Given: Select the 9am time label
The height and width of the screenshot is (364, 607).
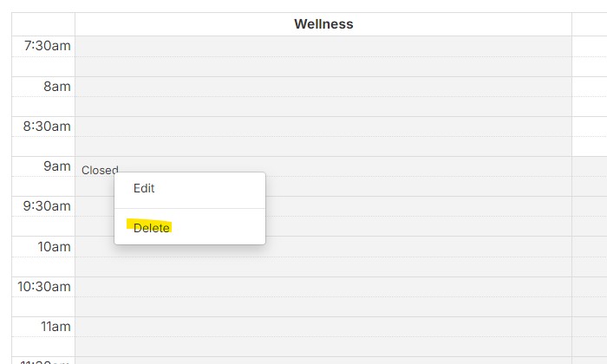Looking at the screenshot, I should point(58,166).
